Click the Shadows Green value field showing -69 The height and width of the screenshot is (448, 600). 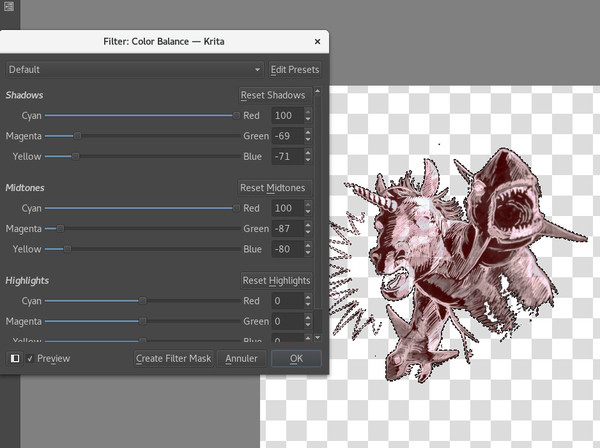click(x=288, y=136)
